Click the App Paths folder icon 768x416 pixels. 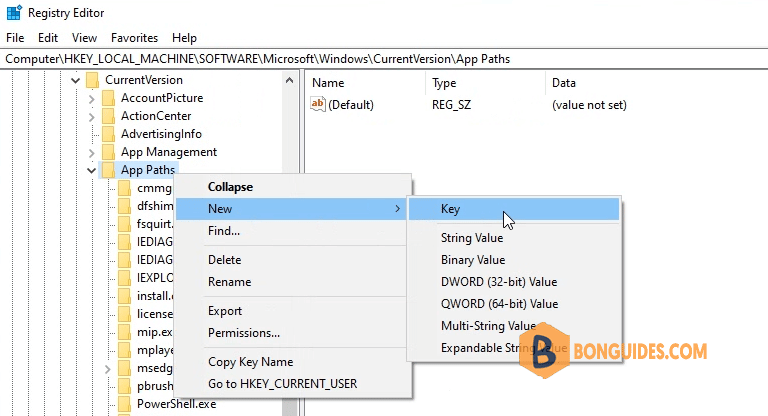108,170
